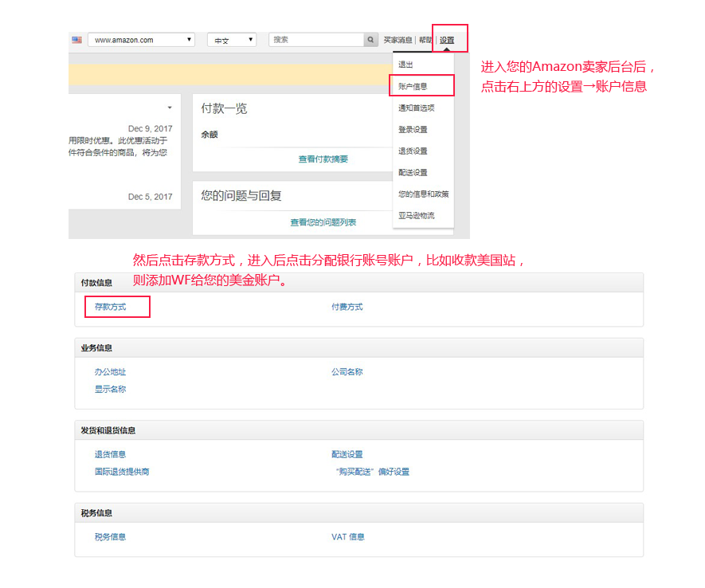Select 亚马逊物流 menu entry
Image resolution: width=705 pixels, height=588 pixels.
point(417,216)
